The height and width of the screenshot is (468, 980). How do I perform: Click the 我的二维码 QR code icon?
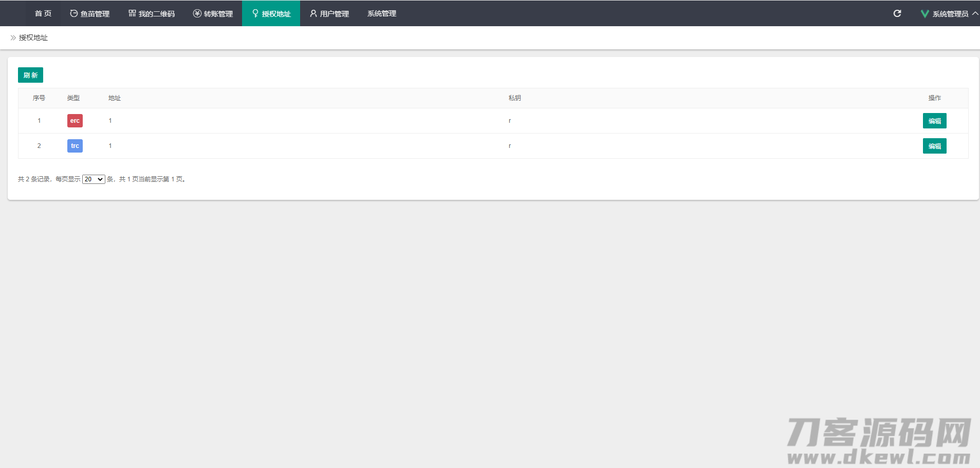[x=132, y=13]
